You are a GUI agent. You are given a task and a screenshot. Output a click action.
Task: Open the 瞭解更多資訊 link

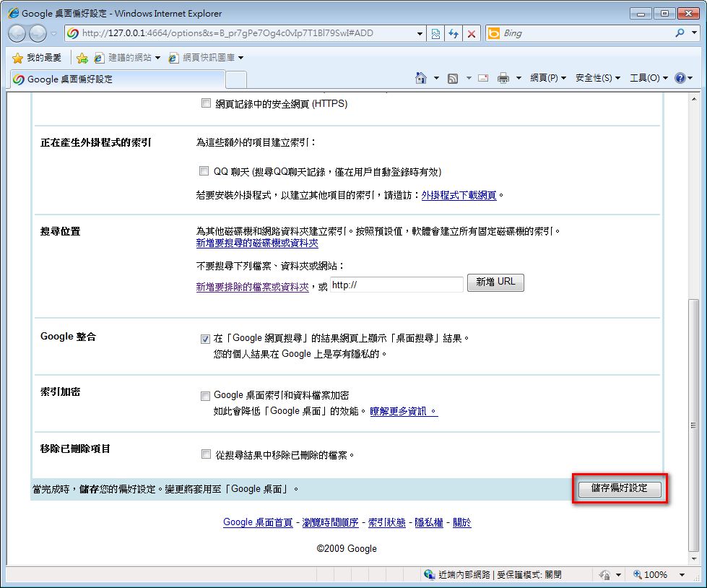pyautogui.click(x=404, y=411)
